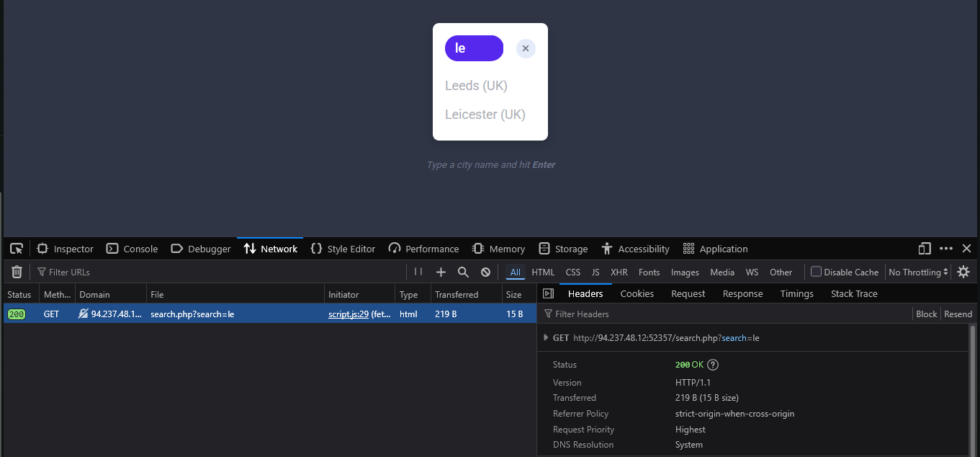Click the plus icon in Network toolbar
Image resolution: width=980 pixels, height=457 pixels.
click(441, 272)
